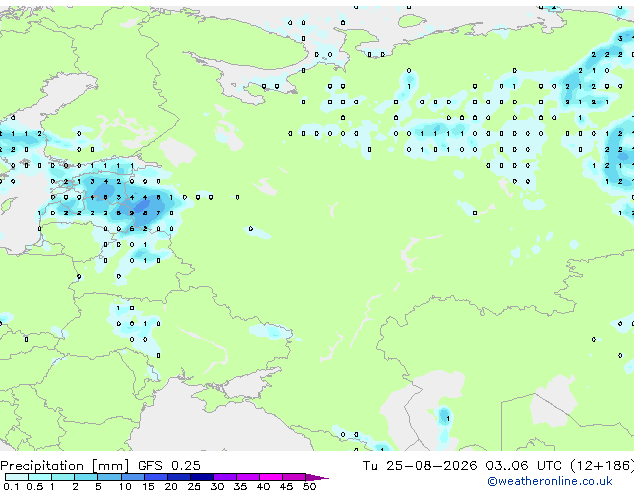Click the 1–2 mm legend swatch
634x490 pixels.
click(x=63, y=477)
